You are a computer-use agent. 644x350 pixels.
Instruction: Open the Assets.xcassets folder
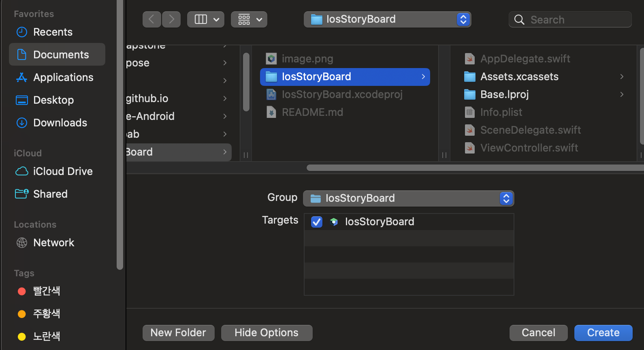coord(544,77)
